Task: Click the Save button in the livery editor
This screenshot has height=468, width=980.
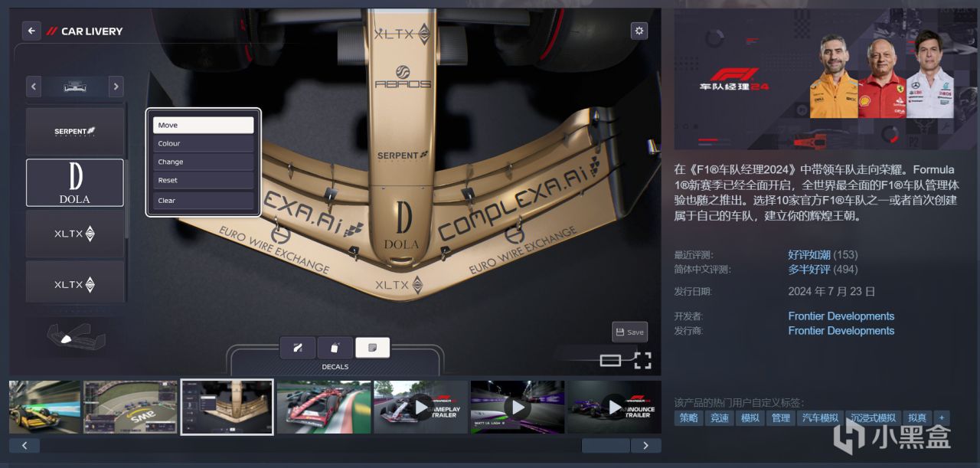Action: tap(629, 332)
